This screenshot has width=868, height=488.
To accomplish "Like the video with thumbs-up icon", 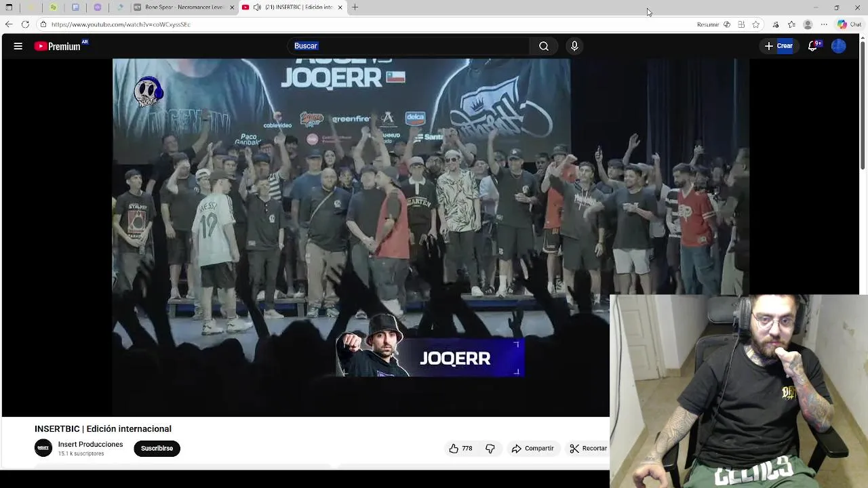I will (454, 448).
